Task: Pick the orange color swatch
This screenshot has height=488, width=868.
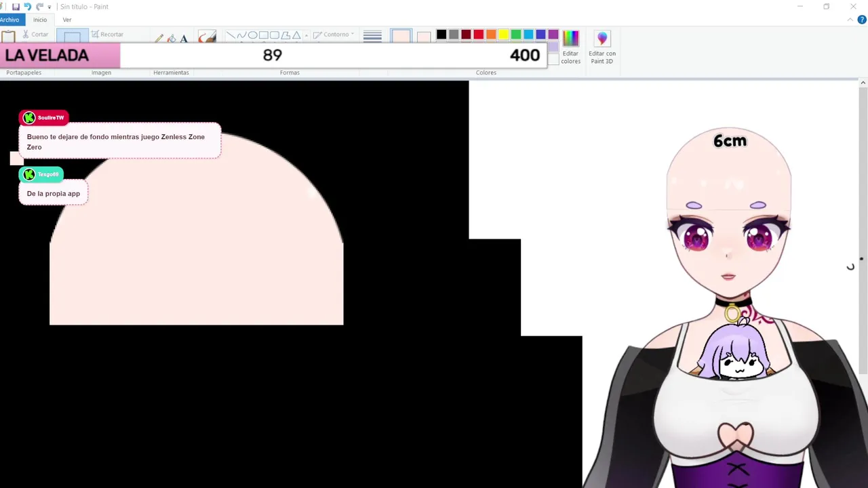Action: click(x=491, y=35)
